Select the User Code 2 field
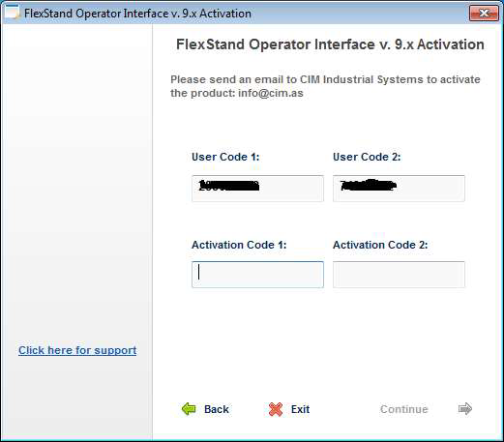This screenshot has width=504, height=442. pyautogui.click(x=399, y=189)
